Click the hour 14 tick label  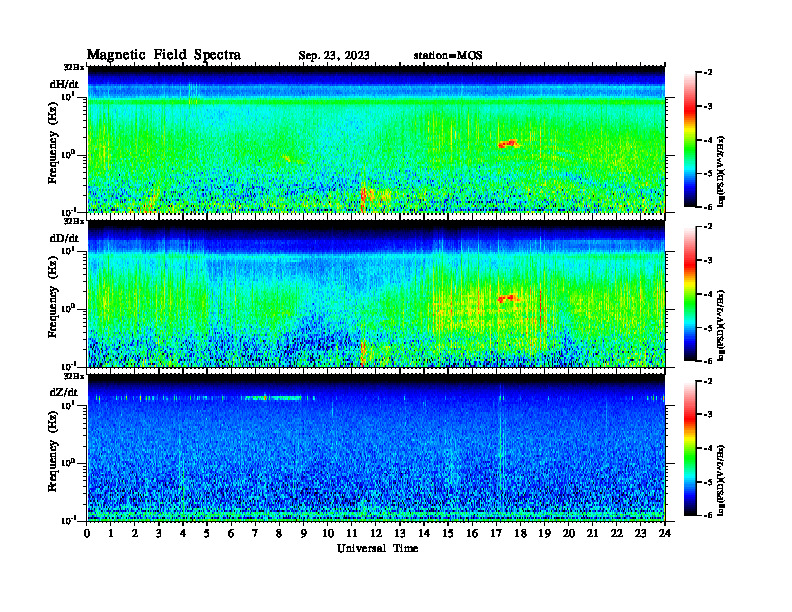pos(424,533)
